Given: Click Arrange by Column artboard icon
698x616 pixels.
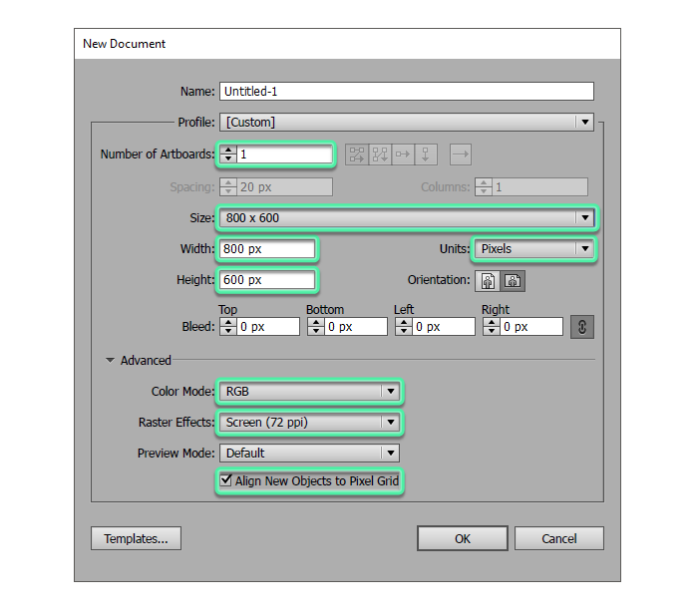Looking at the screenshot, I should (x=426, y=154).
